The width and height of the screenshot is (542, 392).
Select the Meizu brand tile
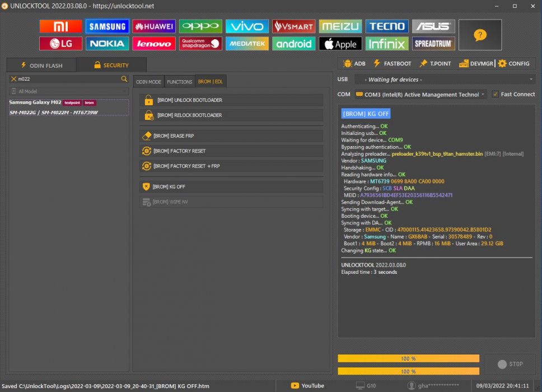[340, 26]
